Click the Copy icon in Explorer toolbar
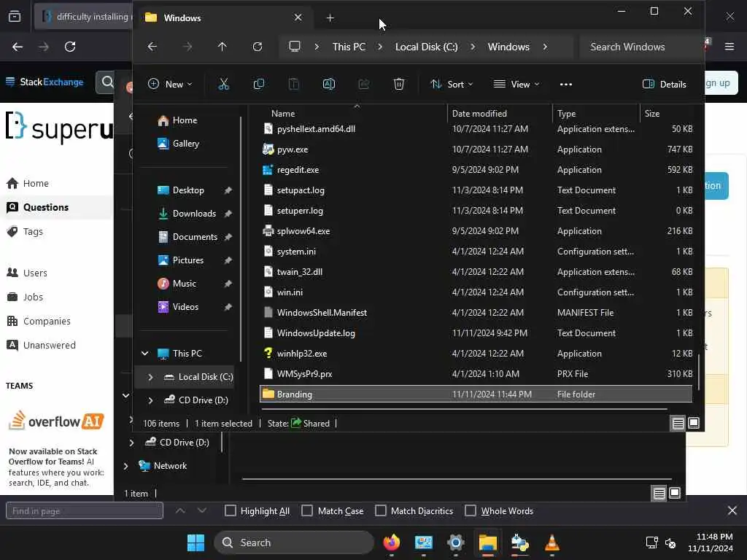The width and height of the screenshot is (747, 560). coord(259,85)
